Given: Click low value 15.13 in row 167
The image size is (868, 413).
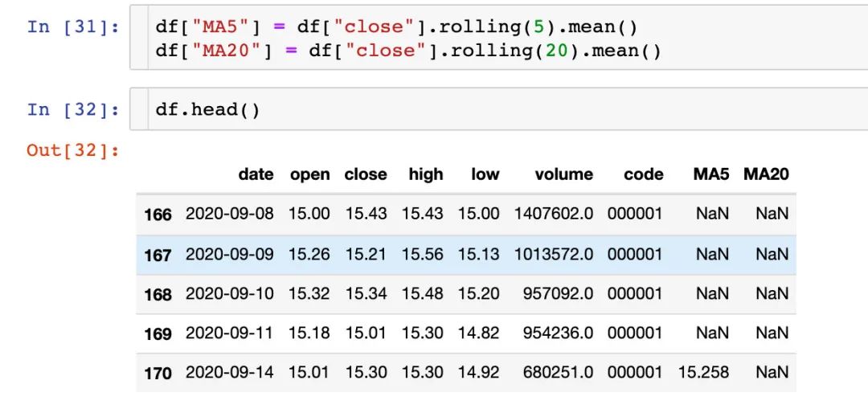Looking at the screenshot, I should 478,254.
